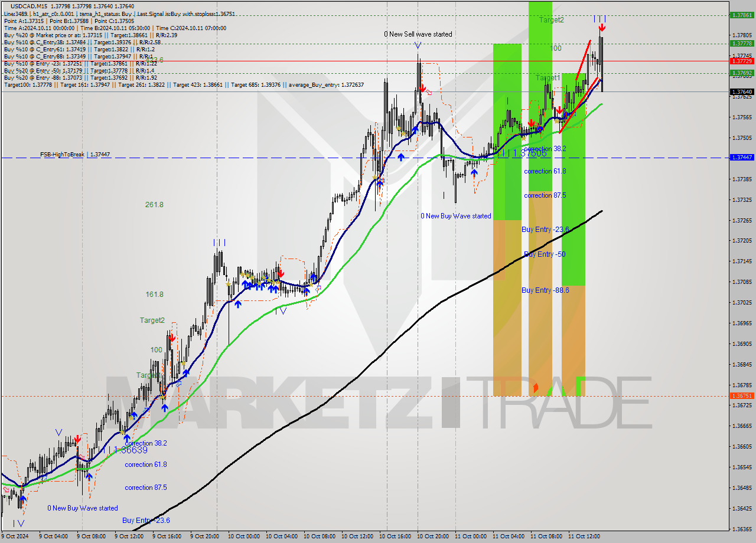Select the '10 Oct 08:00' time axis label

320,537
